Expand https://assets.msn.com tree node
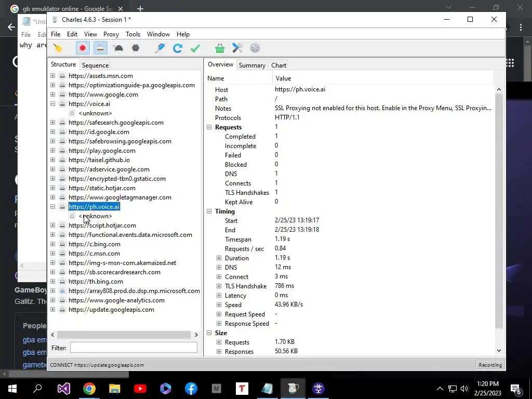Viewport: 532px width, 399px height. click(x=52, y=76)
